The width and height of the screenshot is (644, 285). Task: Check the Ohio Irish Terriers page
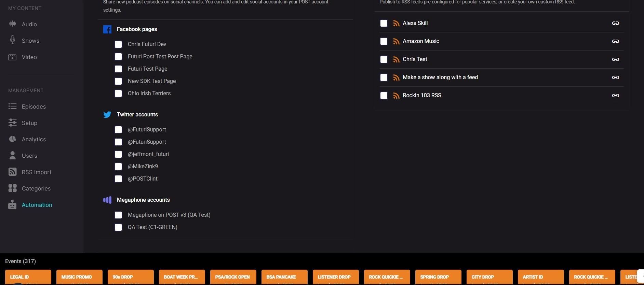(x=118, y=94)
